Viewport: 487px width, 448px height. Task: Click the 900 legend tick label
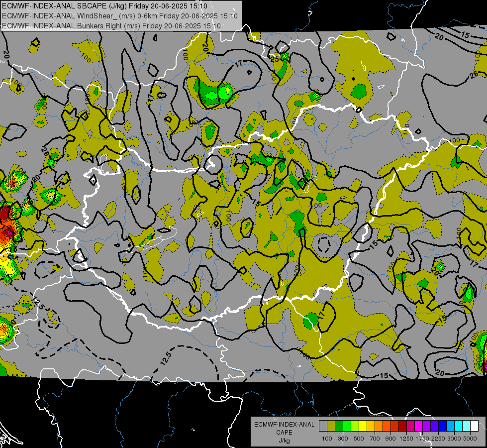click(390, 439)
